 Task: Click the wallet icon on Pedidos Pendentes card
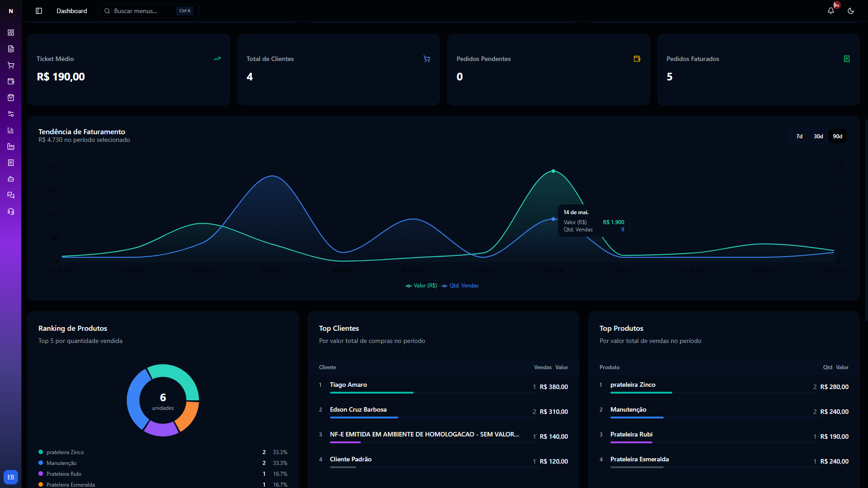[x=637, y=59]
